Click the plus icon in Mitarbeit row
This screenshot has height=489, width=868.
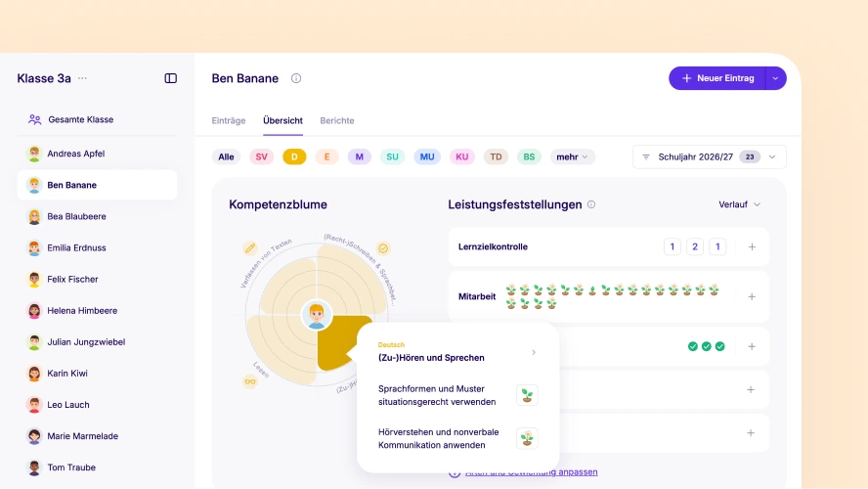pyautogui.click(x=752, y=297)
